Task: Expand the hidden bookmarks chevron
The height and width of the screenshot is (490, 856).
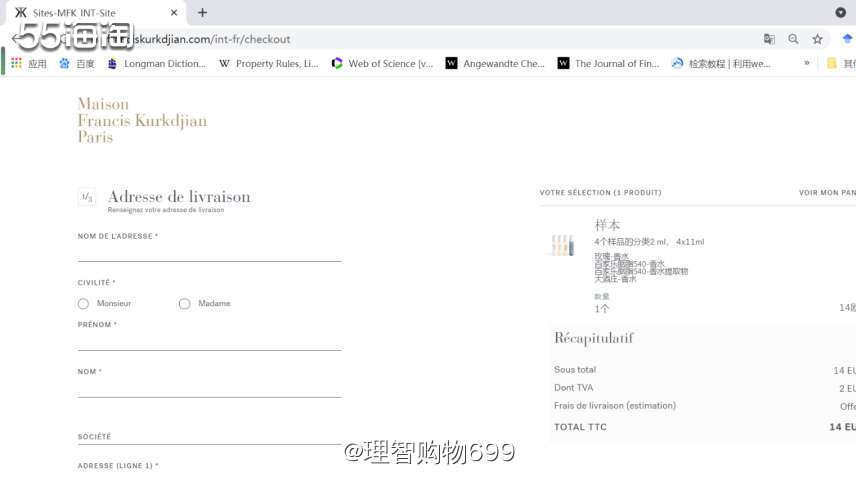Action: click(x=807, y=63)
